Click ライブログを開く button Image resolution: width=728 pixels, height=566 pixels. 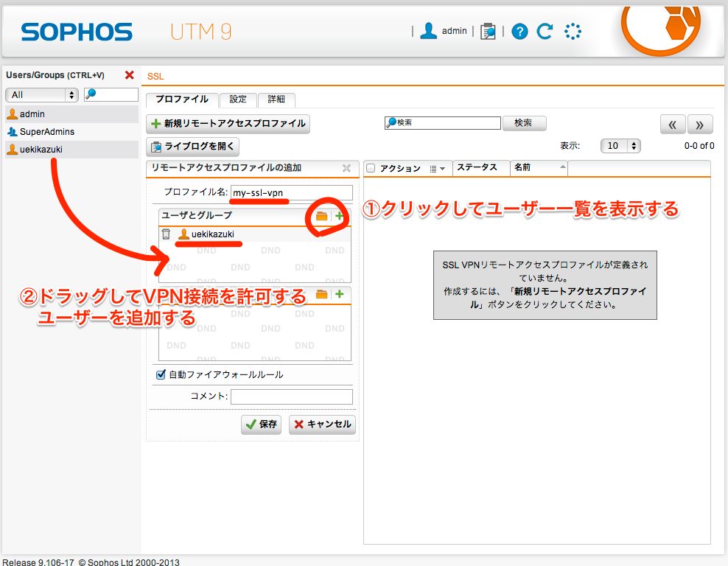[192, 147]
